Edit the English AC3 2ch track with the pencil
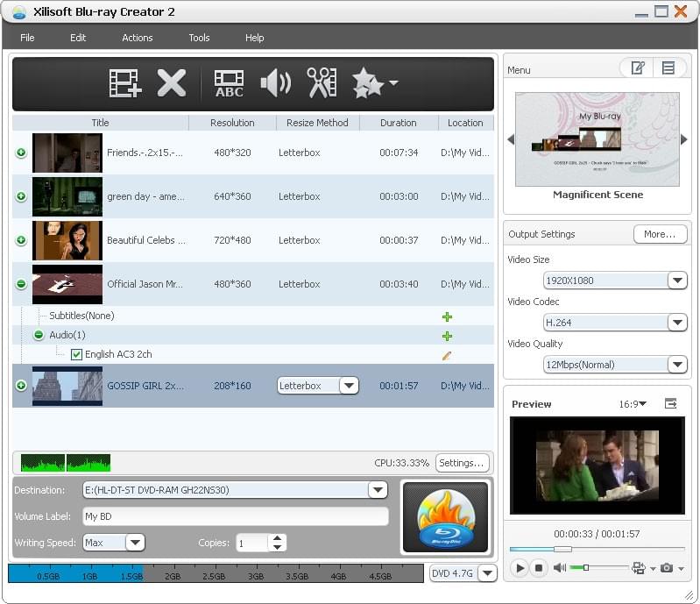Screen dimensions: 700x604 point(447,355)
